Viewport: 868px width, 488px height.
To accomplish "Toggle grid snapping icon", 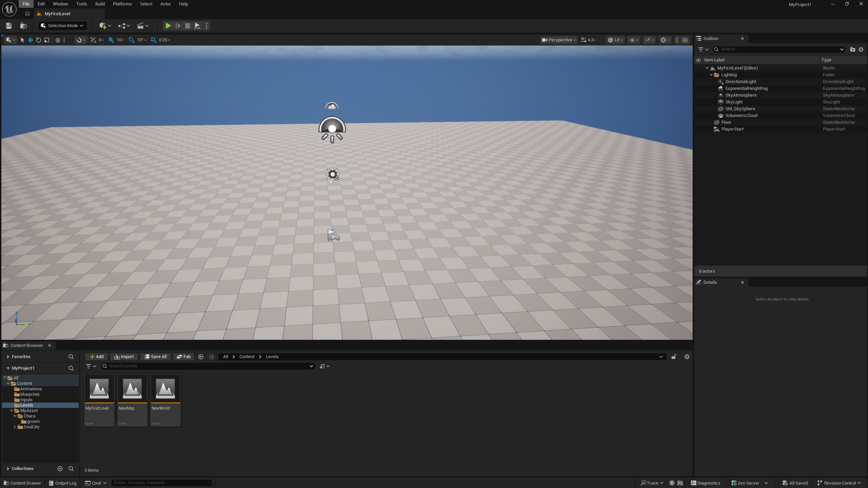I will tap(111, 40).
